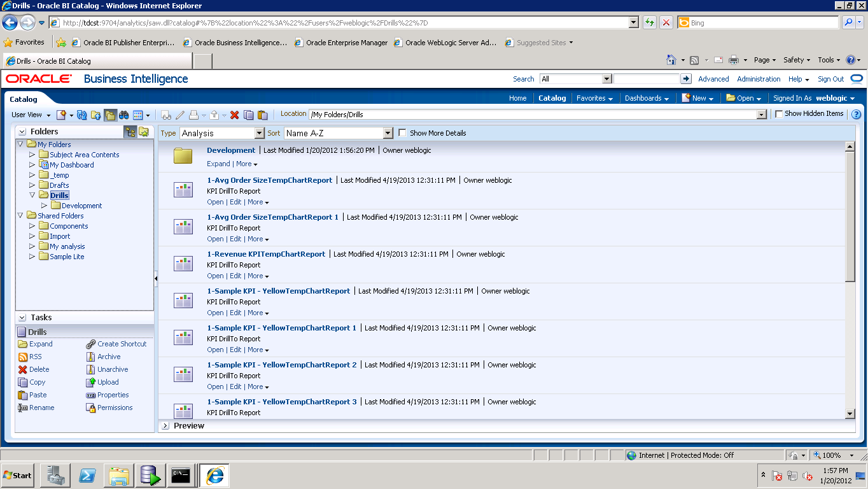
Task: Click the results list vertical scrollbar thumb
Action: 850,216
